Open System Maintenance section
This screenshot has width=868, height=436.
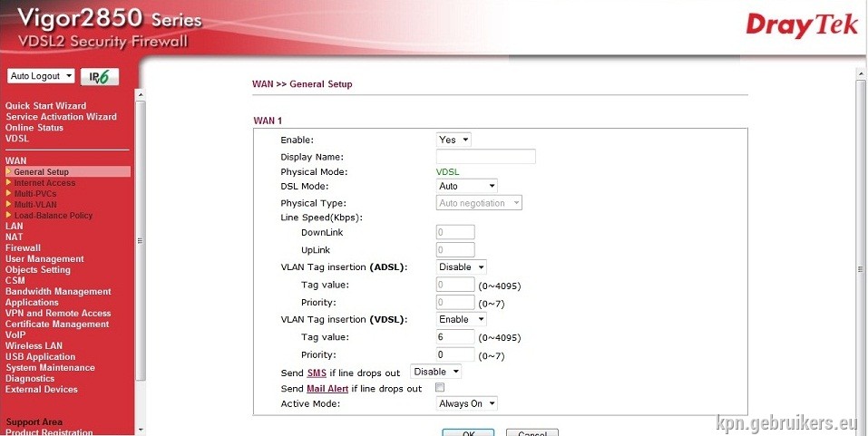50,367
